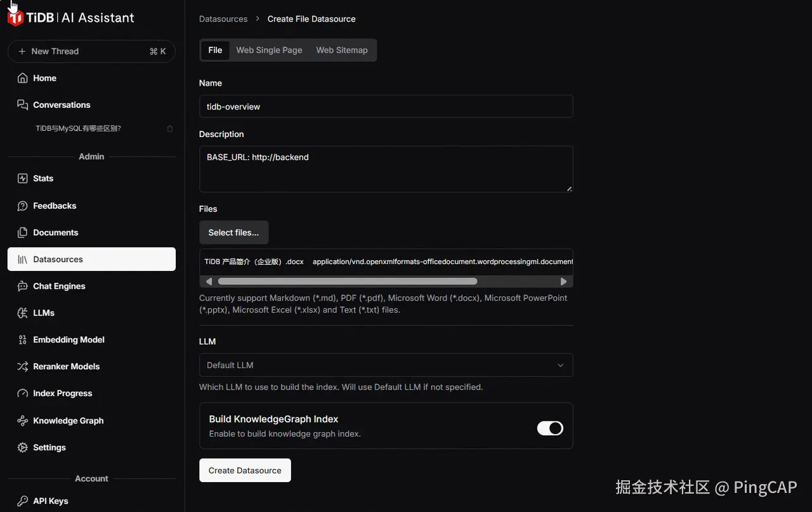This screenshot has height=512, width=812.
Task: Switch to the Web Single Page tab
Action: click(x=269, y=50)
